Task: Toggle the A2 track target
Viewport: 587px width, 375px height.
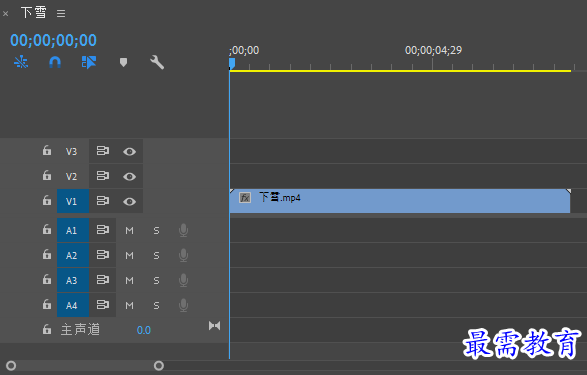Action: click(x=73, y=255)
